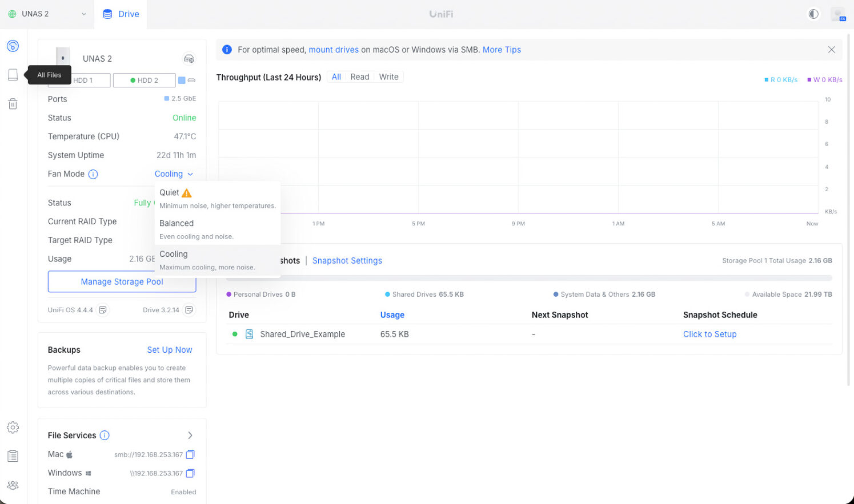Open the Snapshot Settings link

(x=347, y=261)
